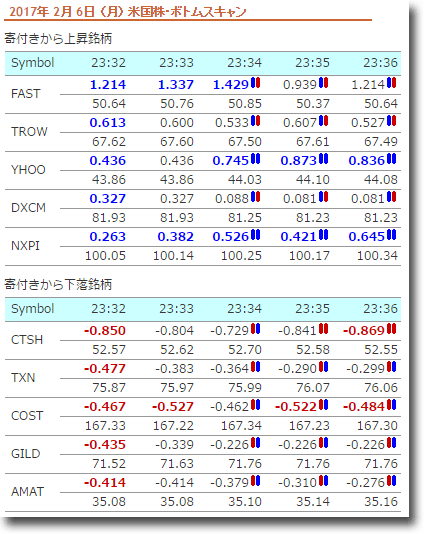Click the candlestick icon beside COST -0.462
Image resolution: width=426 pixels, height=534 pixels.
[255, 405]
